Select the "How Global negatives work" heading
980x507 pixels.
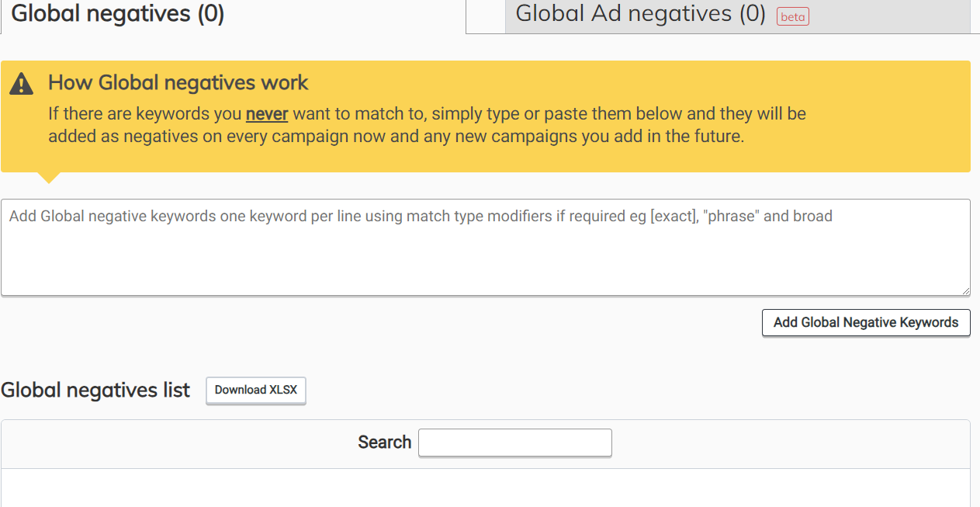click(x=178, y=83)
